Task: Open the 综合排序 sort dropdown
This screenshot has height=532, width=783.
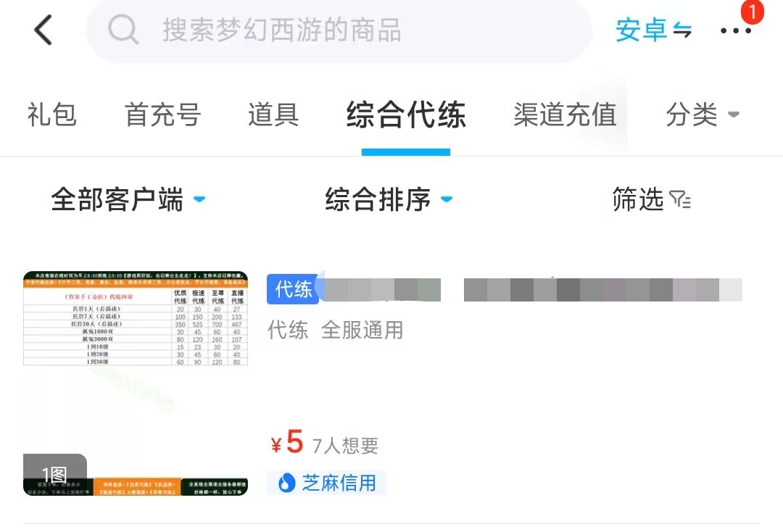Action: (389, 199)
